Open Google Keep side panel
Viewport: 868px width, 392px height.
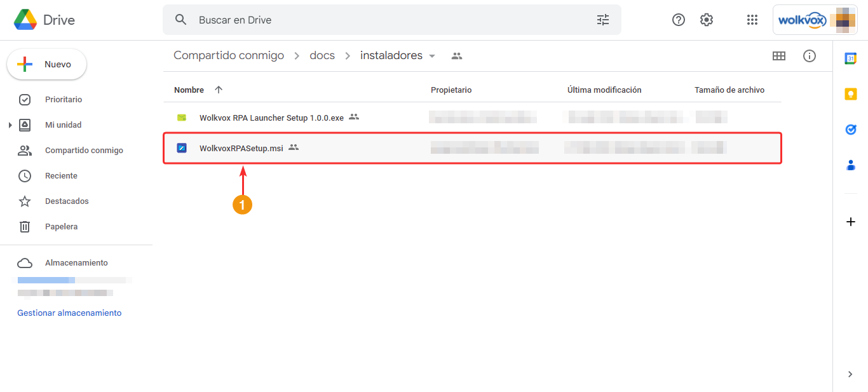pyautogui.click(x=851, y=94)
